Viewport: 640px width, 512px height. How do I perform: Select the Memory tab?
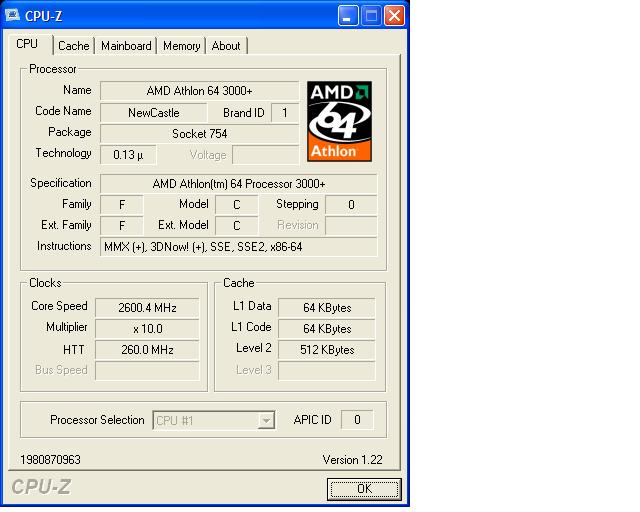181,46
